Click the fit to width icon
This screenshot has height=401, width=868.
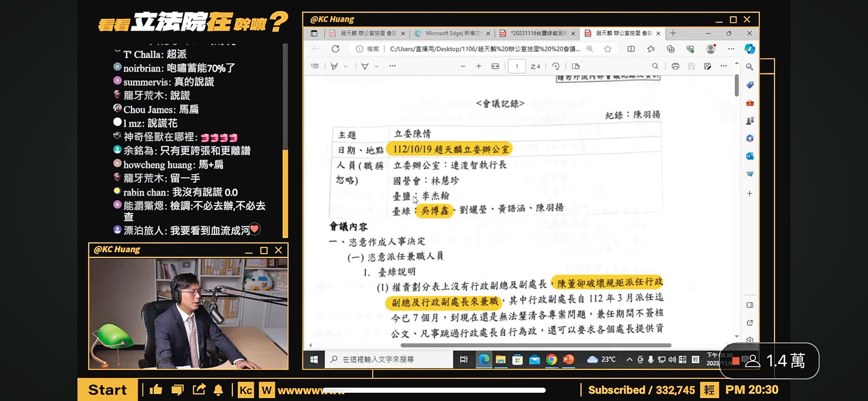click(495, 66)
